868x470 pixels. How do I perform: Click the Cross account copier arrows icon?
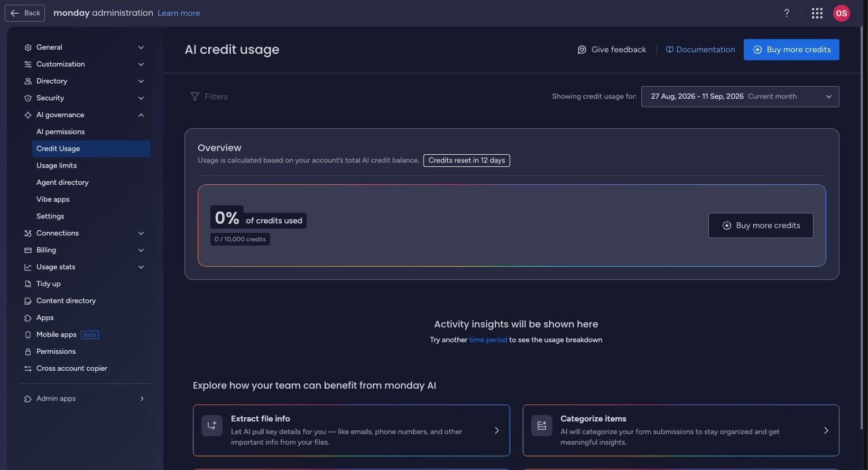pyautogui.click(x=28, y=369)
